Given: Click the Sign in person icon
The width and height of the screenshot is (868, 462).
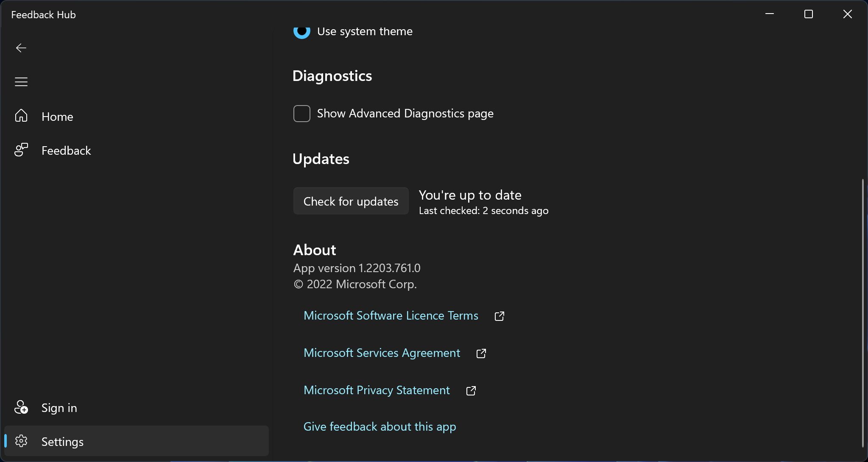Looking at the screenshot, I should coord(21,407).
